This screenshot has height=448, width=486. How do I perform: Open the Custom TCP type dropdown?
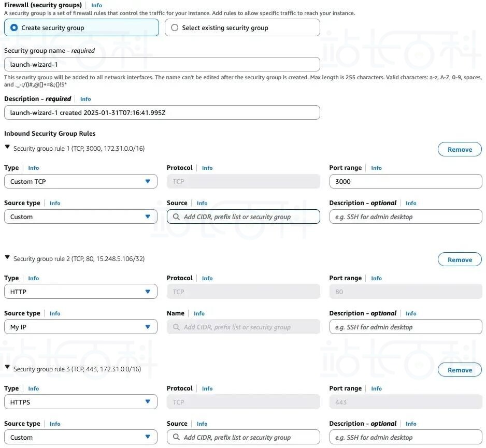(x=81, y=182)
